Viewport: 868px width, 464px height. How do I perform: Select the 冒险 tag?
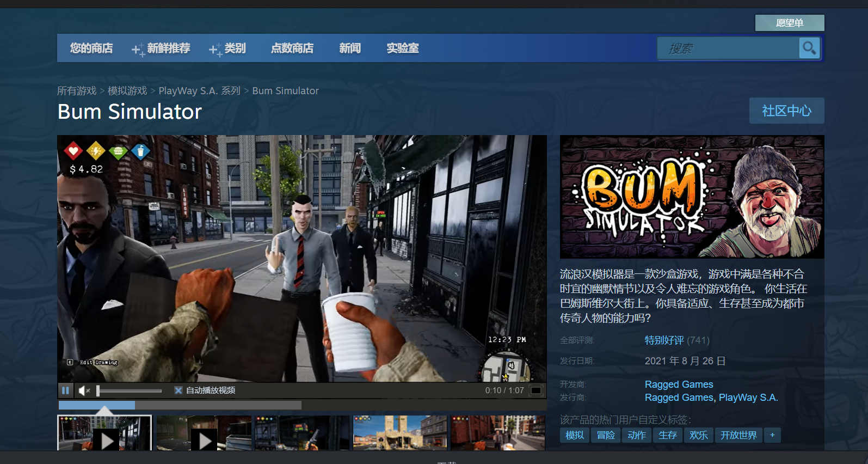tap(606, 435)
